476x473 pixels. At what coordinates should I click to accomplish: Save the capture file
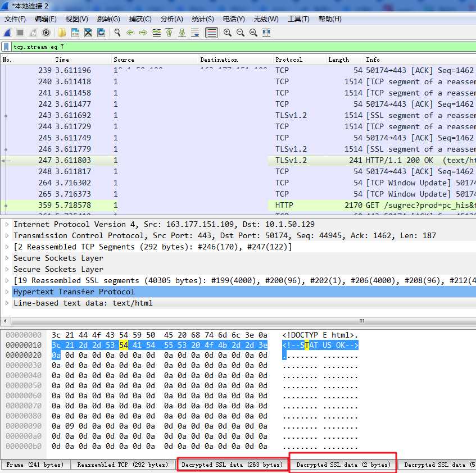[75, 33]
